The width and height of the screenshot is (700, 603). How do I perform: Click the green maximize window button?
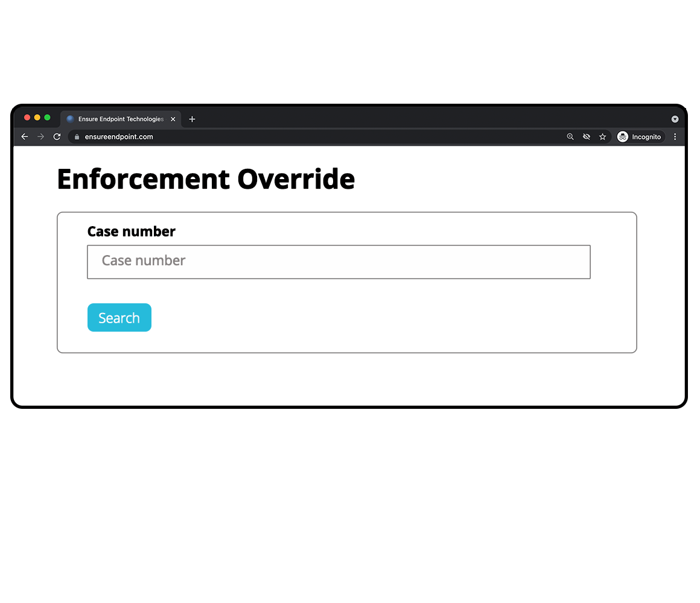(47, 118)
